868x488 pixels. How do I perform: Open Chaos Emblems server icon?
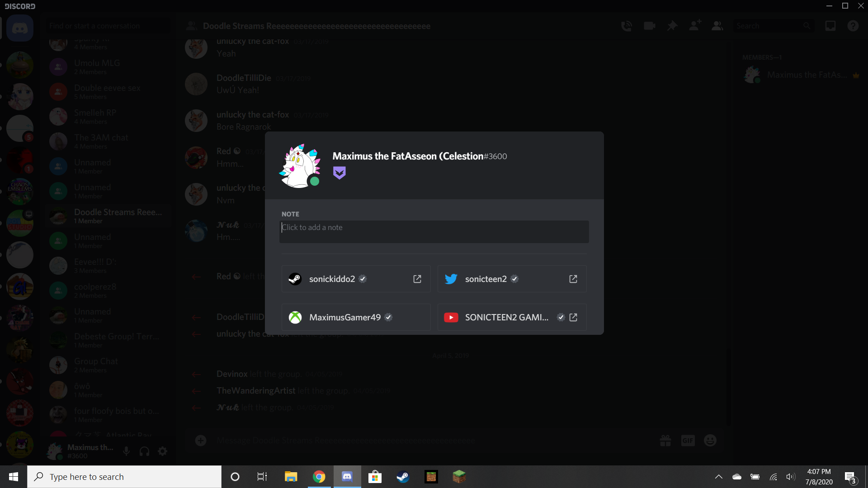(20, 191)
